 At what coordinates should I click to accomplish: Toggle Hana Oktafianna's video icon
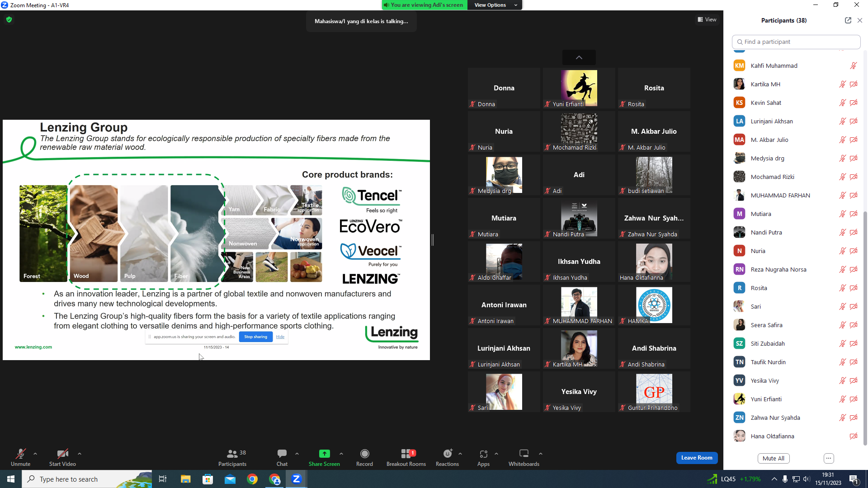[x=854, y=436]
